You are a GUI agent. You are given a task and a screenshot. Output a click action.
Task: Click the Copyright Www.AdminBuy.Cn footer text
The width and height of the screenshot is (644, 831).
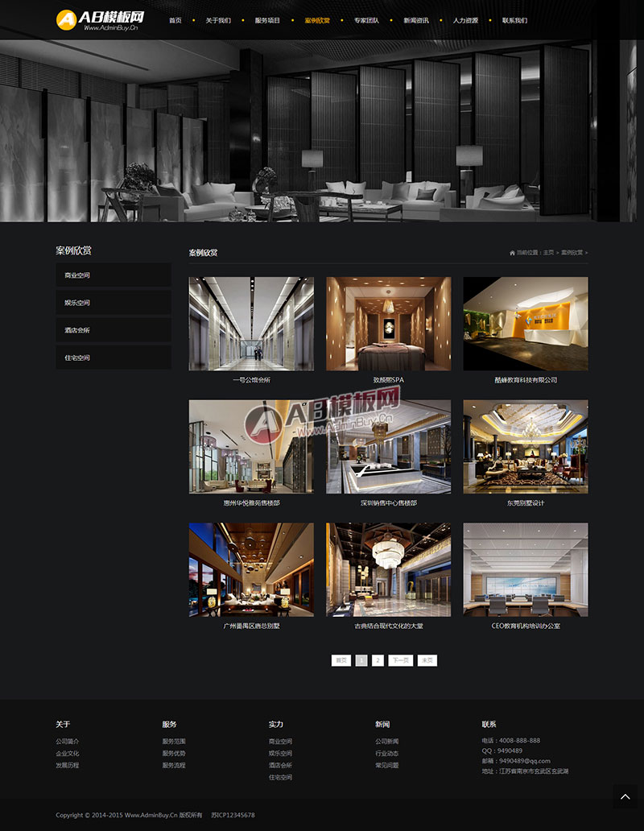(x=129, y=815)
